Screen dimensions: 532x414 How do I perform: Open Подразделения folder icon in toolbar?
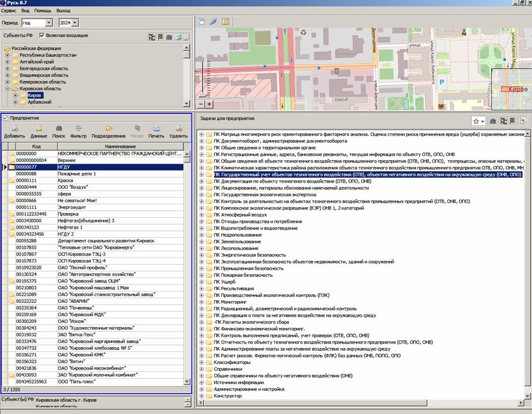108,128
